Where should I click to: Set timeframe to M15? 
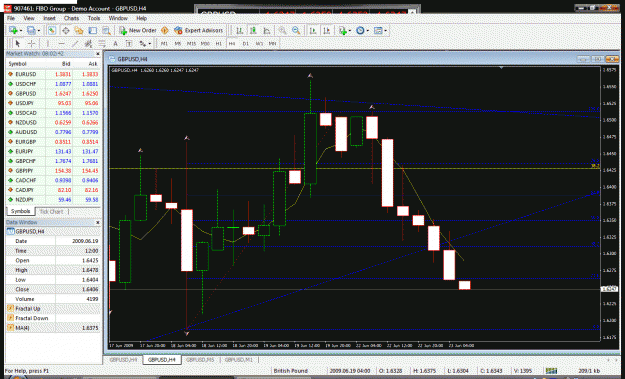[191, 43]
